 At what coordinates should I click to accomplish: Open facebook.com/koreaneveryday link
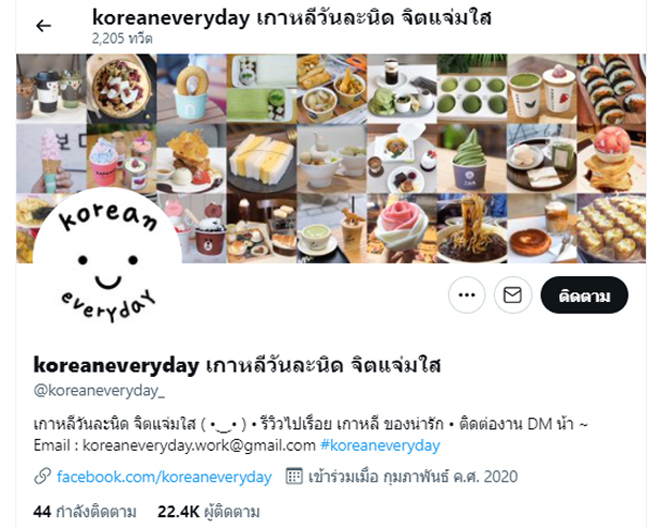[164, 477]
